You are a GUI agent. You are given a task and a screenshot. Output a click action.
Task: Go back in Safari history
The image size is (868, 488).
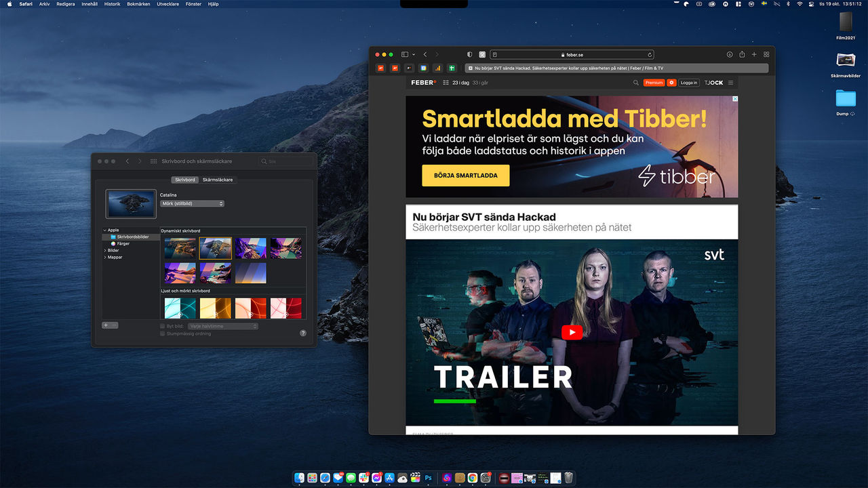coord(425,54)
